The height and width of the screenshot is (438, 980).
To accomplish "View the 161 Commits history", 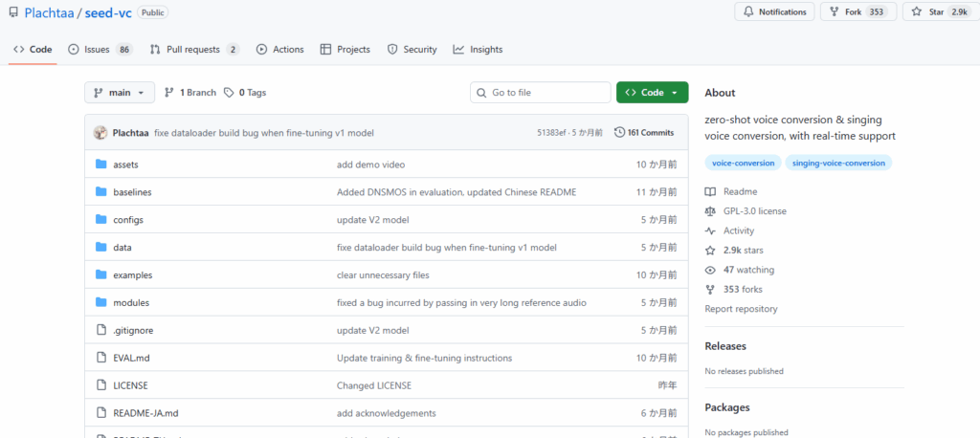I will [x=644, y=133].
